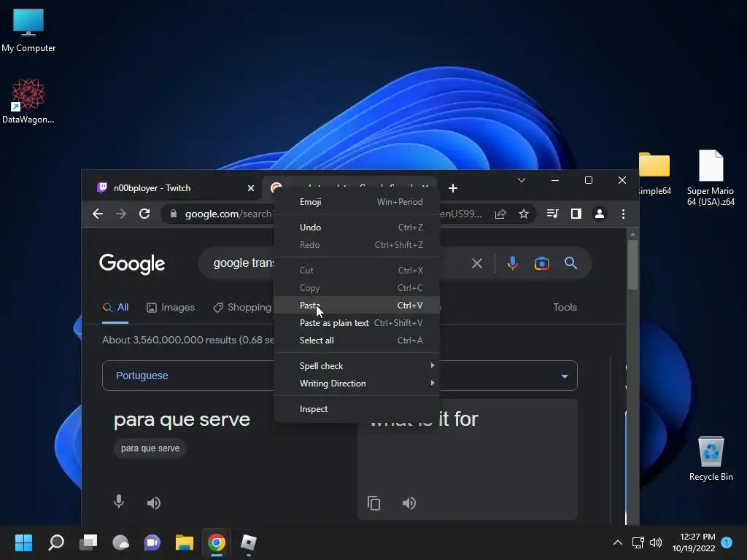Open Windows Start menu

click(x=23, y=542)
